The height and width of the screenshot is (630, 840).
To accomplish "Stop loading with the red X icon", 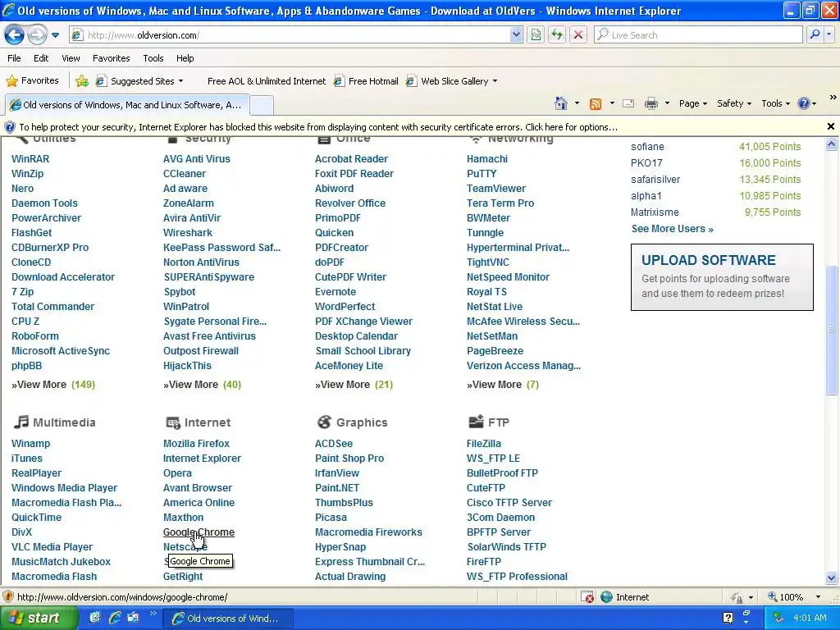I will click(x=578, y=35).
